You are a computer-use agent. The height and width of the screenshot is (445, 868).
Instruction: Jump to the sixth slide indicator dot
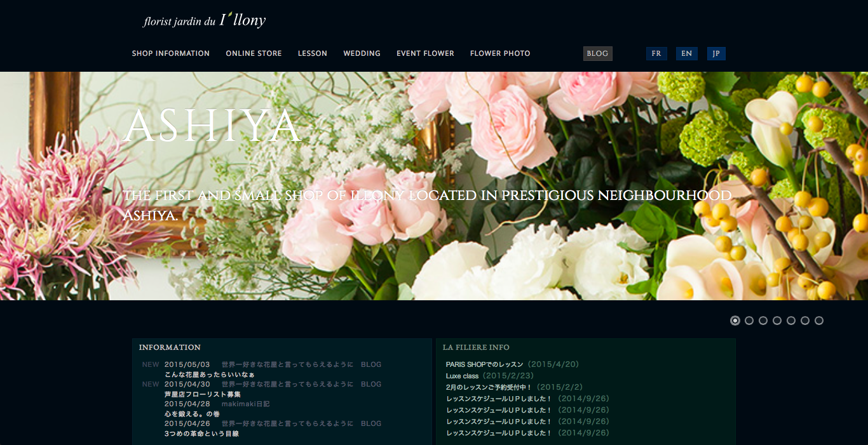click(805, 321)
